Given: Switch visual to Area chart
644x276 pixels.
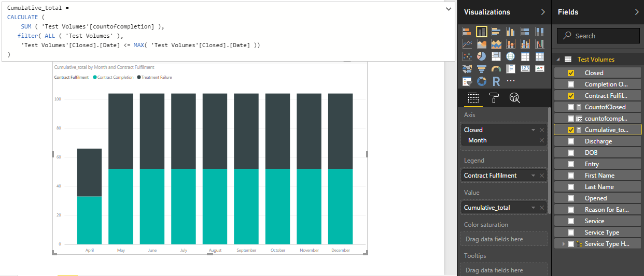Looking at the screenshot, I should click(x=482, y=44).
